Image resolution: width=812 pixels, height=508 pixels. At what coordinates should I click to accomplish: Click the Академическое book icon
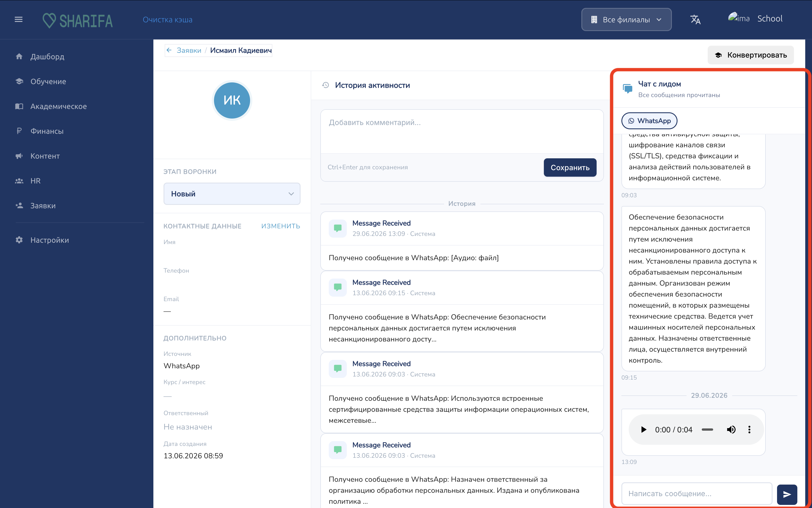[x=19, y=106]
